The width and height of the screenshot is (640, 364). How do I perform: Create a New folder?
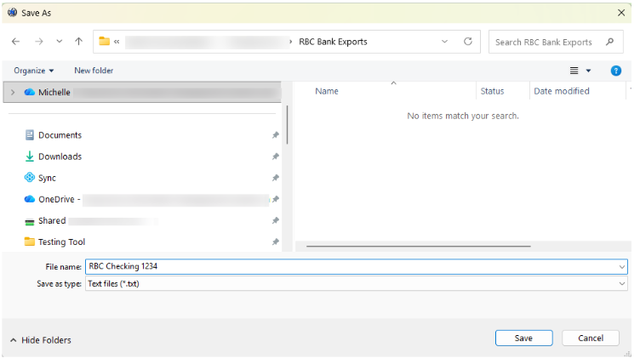pos(94,71)
